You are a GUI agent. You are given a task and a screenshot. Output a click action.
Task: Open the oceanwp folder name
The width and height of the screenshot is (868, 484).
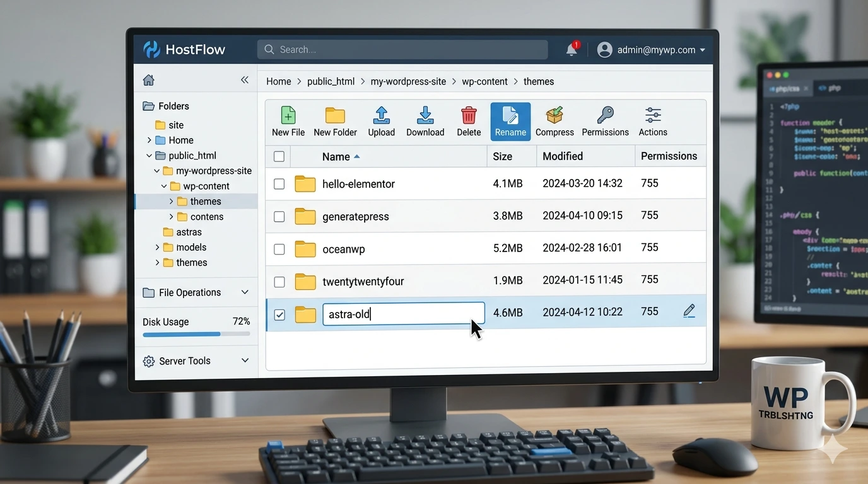click(x=343, y=250)
